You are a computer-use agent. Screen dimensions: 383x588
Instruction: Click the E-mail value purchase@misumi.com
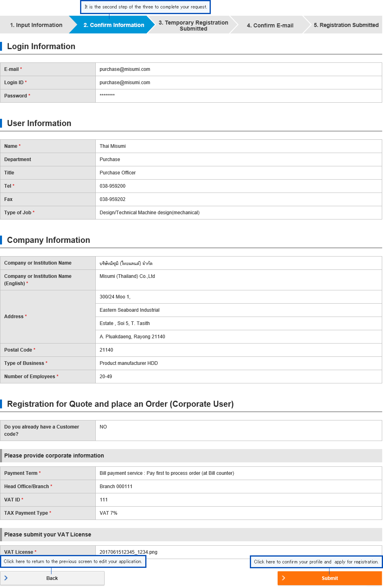click(x=125, y=69)
